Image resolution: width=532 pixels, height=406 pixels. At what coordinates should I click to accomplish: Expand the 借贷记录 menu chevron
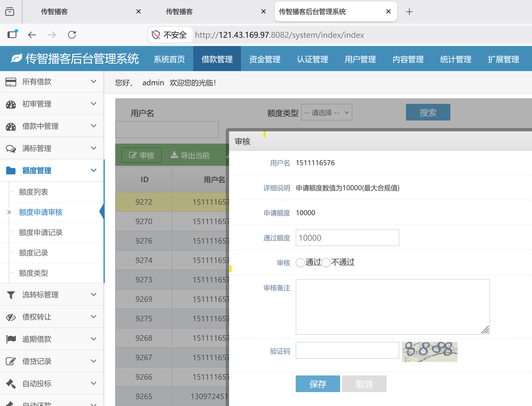click(94, 361)
